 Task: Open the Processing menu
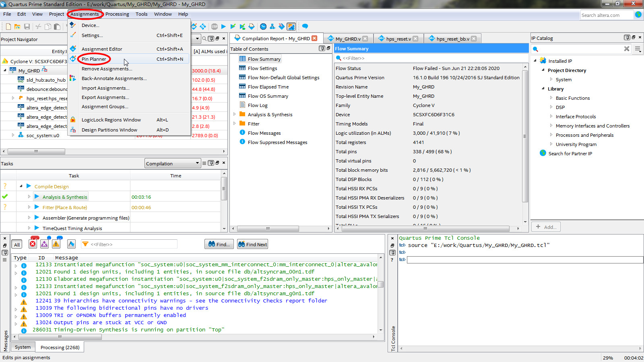coord(117,14)
